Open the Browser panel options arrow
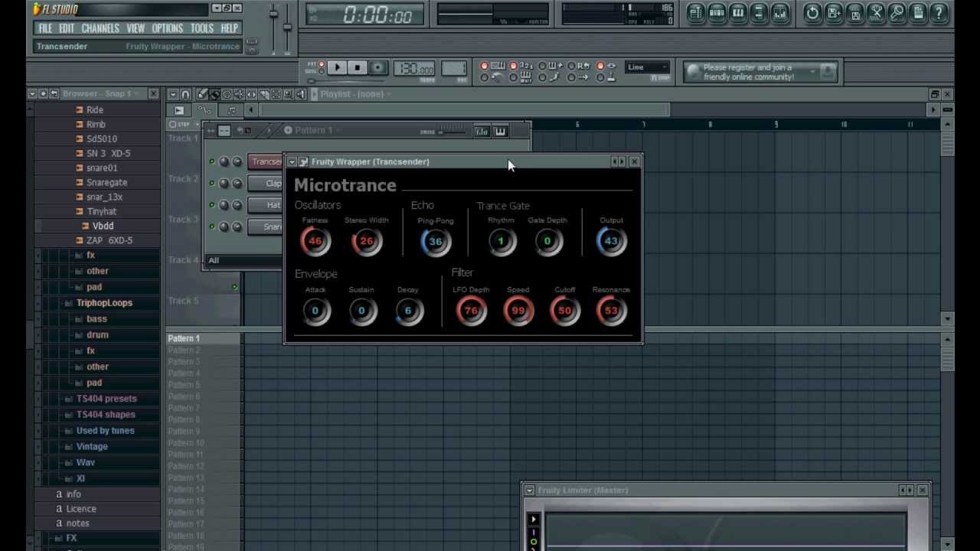 [32, 93]
